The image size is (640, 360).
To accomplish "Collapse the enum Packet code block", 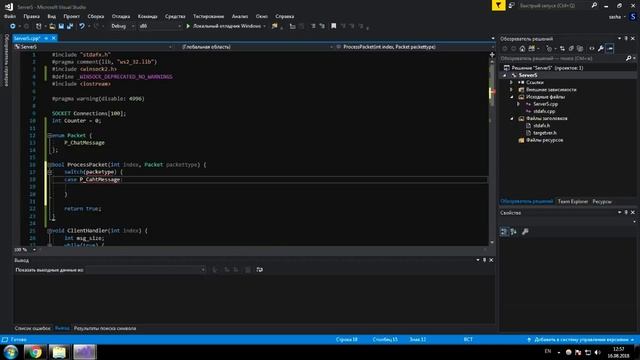I will click(x=50, y=136).
